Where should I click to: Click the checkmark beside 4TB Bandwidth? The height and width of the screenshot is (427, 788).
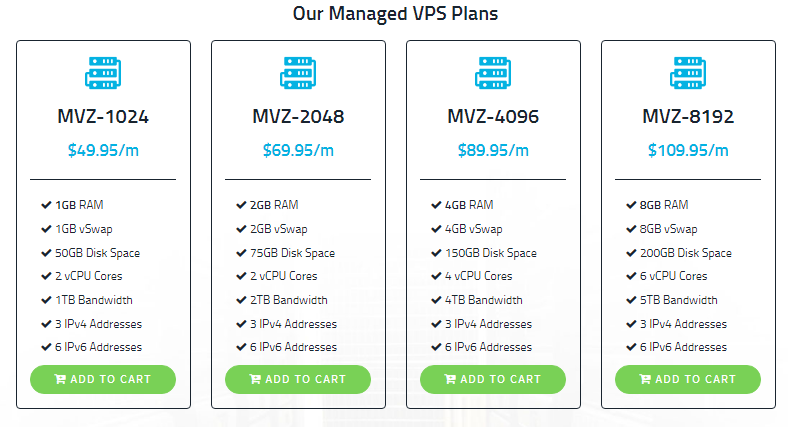tap(436, 300)
